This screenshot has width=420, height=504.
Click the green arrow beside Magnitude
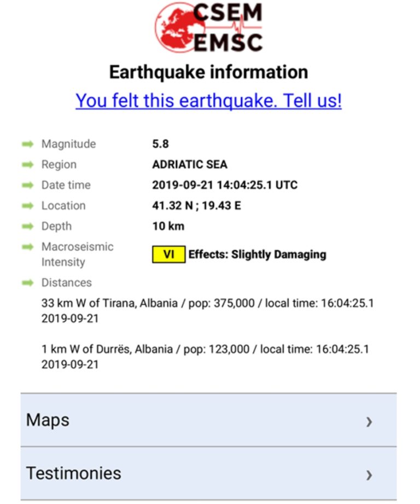(27, 144)
